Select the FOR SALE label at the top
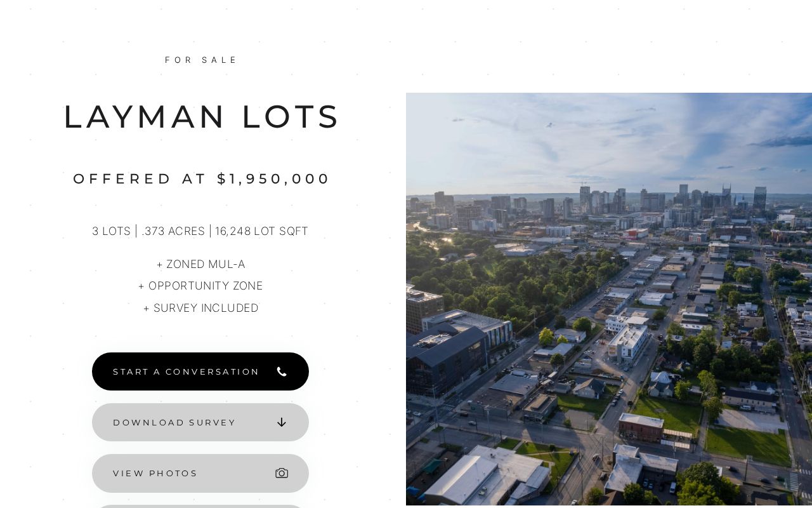Viewport: 812px width, 508px height. (x=202, y=60)
